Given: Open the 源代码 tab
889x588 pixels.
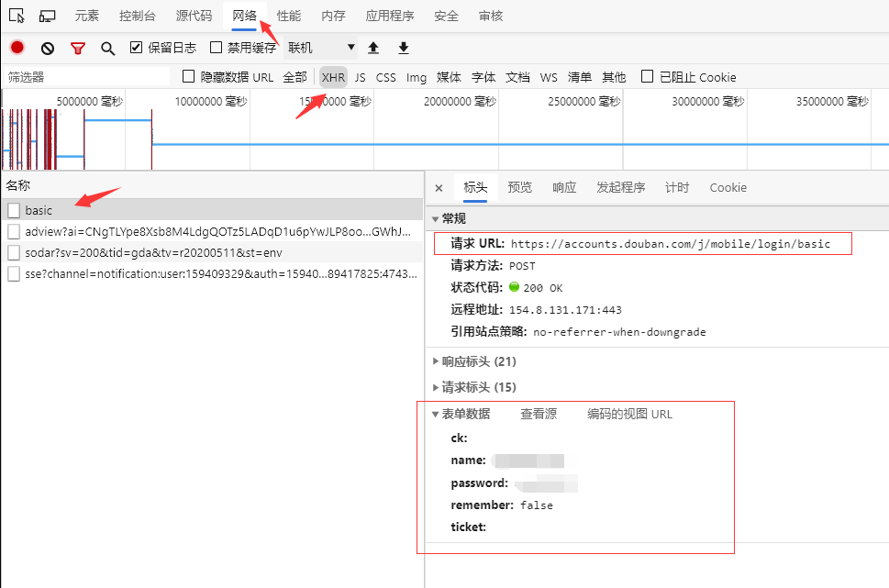Looking at the screenshot, I should tap(194, 16).
